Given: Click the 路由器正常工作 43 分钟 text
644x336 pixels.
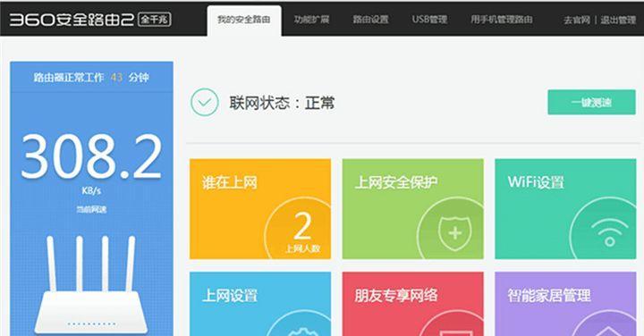Looking at the screenshot, I should (x=91, y=77).
